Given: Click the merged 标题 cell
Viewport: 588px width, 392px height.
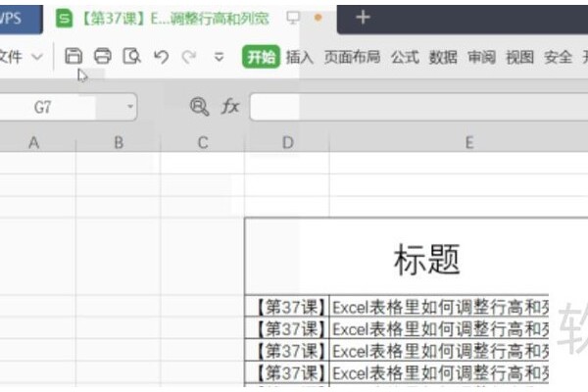Looking at the screenshot, I should (x=416, y=257).
